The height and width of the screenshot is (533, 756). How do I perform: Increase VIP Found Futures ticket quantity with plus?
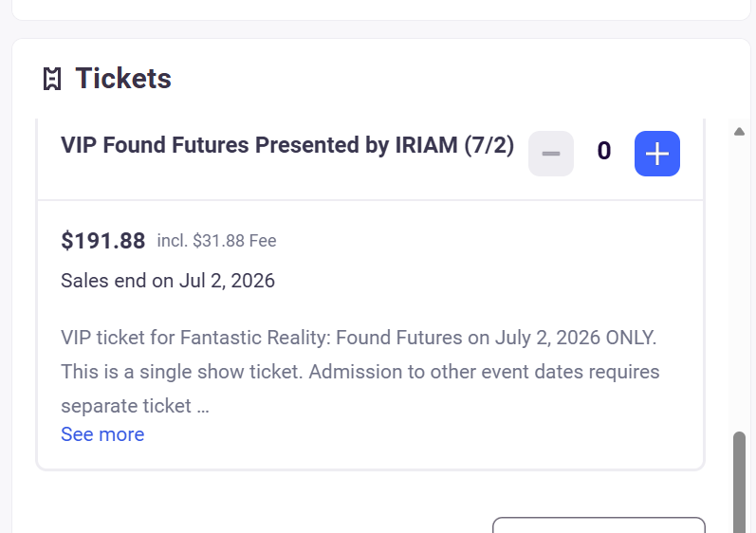656,154
